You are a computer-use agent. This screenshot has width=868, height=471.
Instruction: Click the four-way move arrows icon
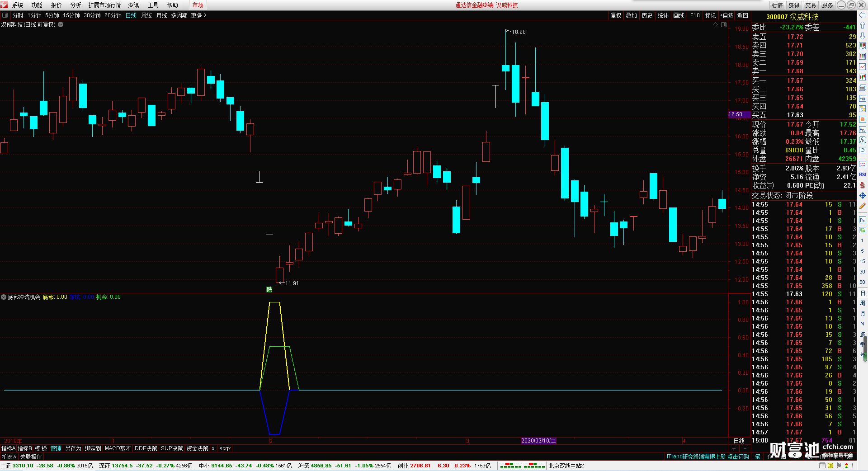click(x=862, y=196)
